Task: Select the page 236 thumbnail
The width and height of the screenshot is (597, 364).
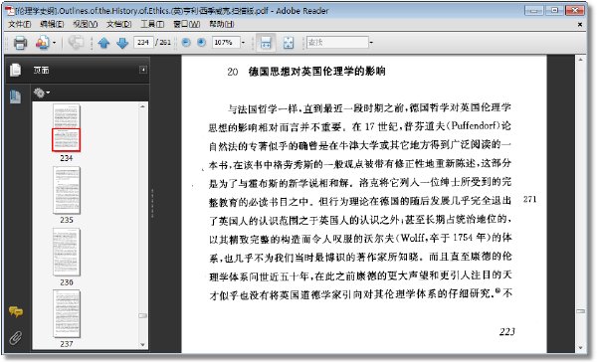Action: pos(67,252)
